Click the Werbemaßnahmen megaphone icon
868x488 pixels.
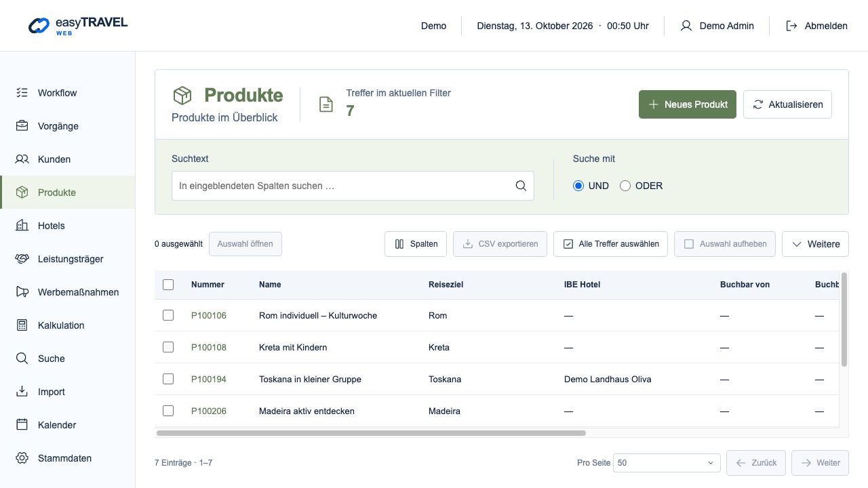pos(22,292)
